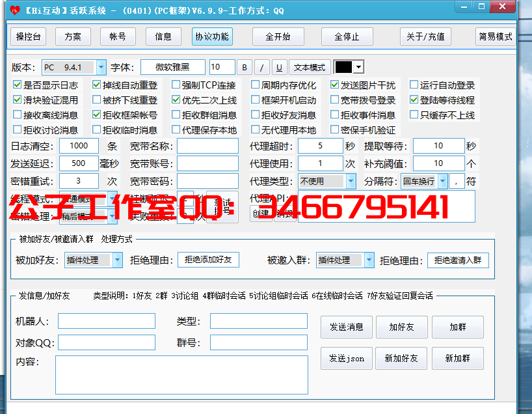Viewport: 532px width, 414px height.
Task: Check 接收离线消息
Action: [x=17, y=115]
